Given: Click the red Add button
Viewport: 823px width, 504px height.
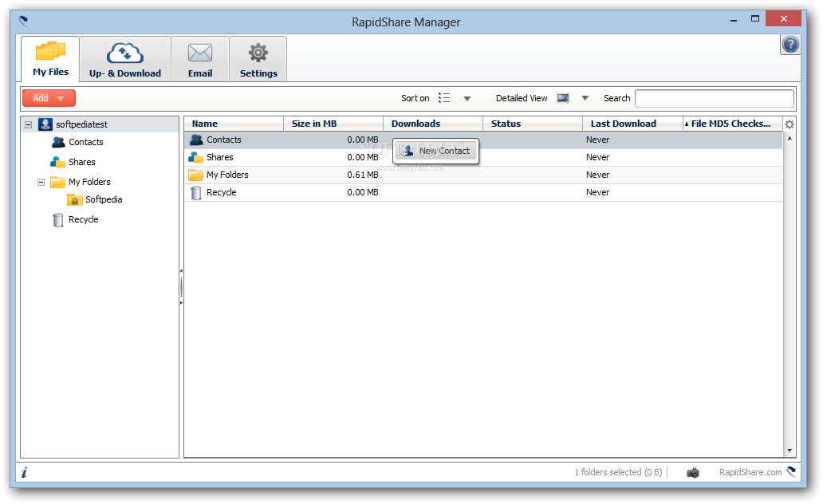Looking at the screenshot, I should [x=49, y=98].
